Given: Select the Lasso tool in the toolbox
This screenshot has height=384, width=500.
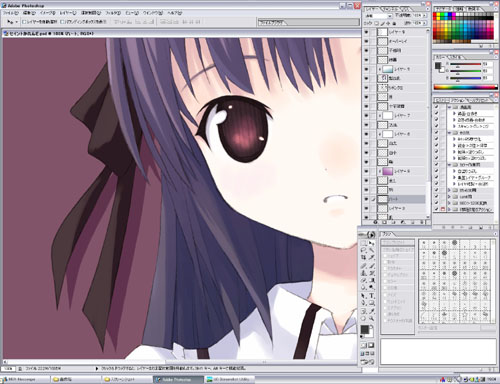Looking at the screenshot, I should click(364, 250).
